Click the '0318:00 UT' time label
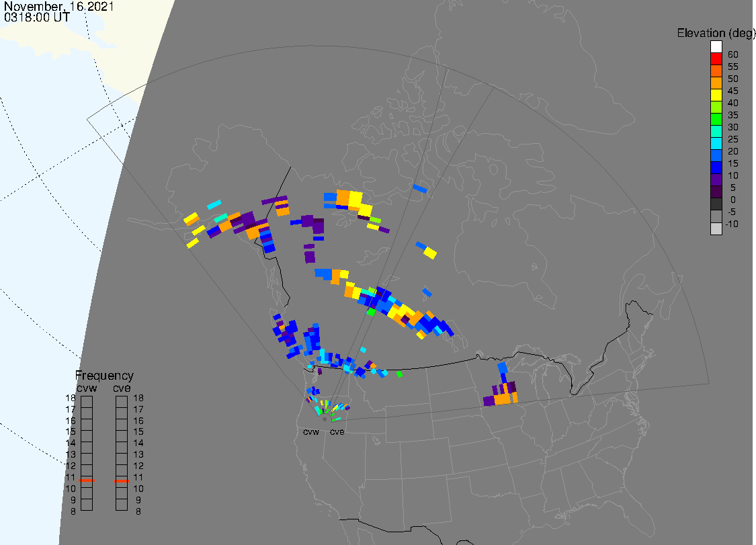The image size is (756, 545). pyautogui.click(x=37, y=17)
